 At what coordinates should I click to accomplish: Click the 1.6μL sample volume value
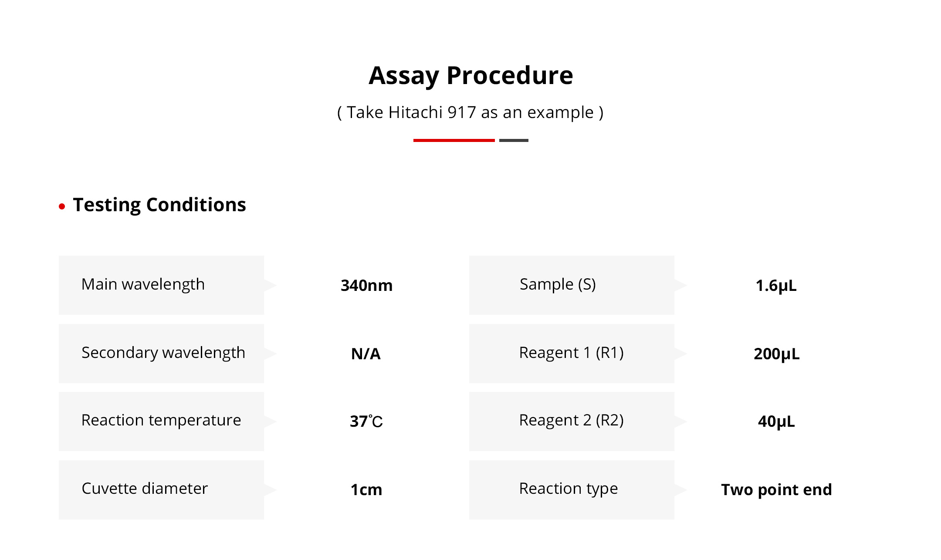(x=776, y=286)
